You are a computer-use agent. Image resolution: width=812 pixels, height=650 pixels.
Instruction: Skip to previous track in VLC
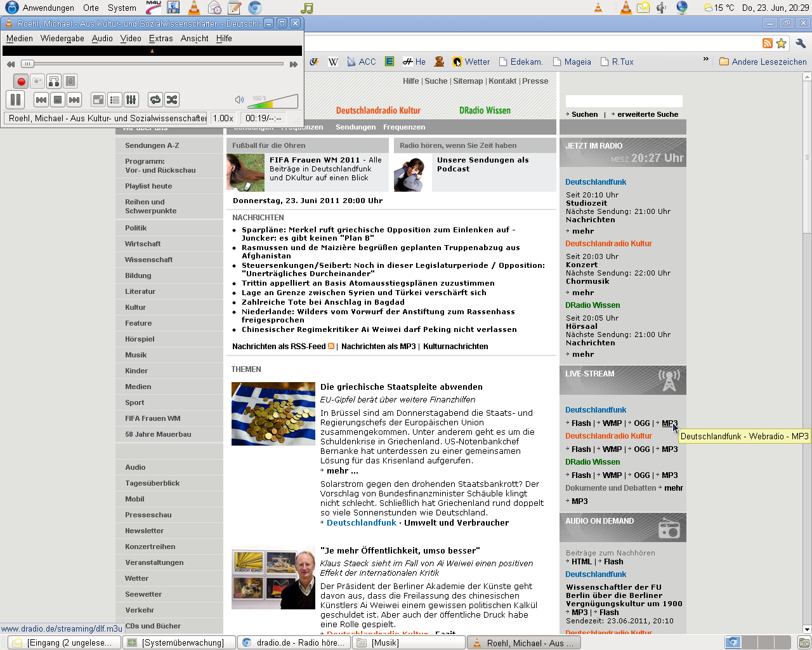(41, 100)
